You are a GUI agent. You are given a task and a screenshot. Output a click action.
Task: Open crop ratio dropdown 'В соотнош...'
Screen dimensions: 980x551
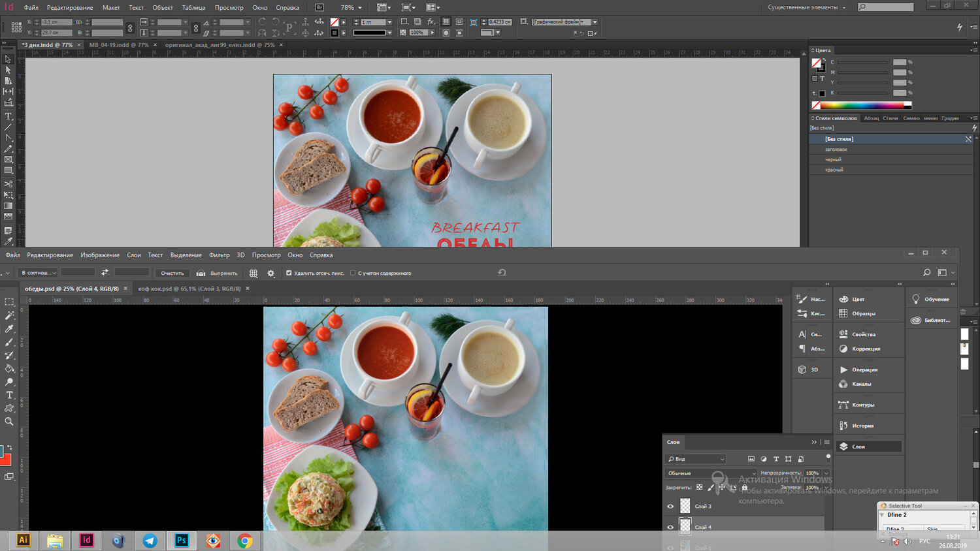coord(39,273)
